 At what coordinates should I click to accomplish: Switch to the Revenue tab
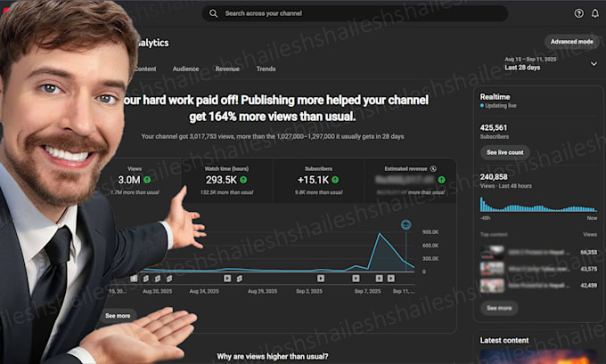tap(227, 69)
